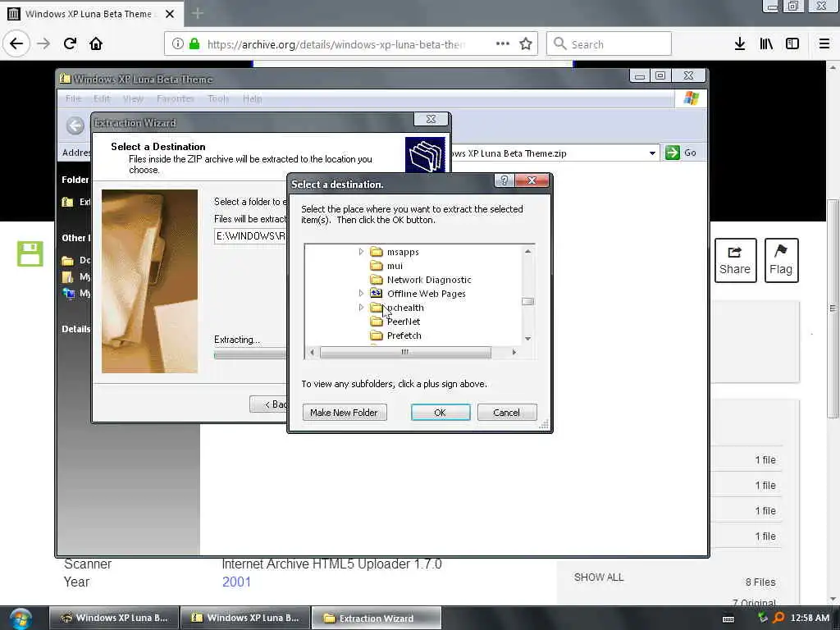
Task: Click the Windows flag logo in explorer
Action: click(692, 98)
